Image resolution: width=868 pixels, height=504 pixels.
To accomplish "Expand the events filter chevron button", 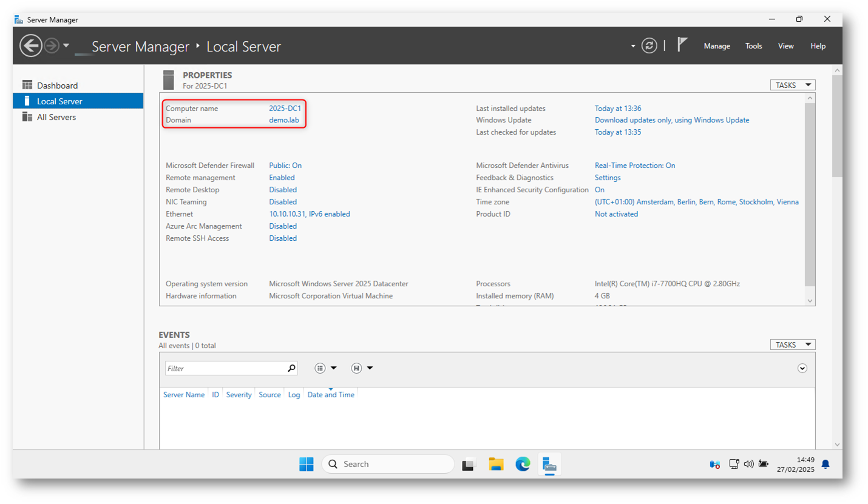I will click(802, 368).
